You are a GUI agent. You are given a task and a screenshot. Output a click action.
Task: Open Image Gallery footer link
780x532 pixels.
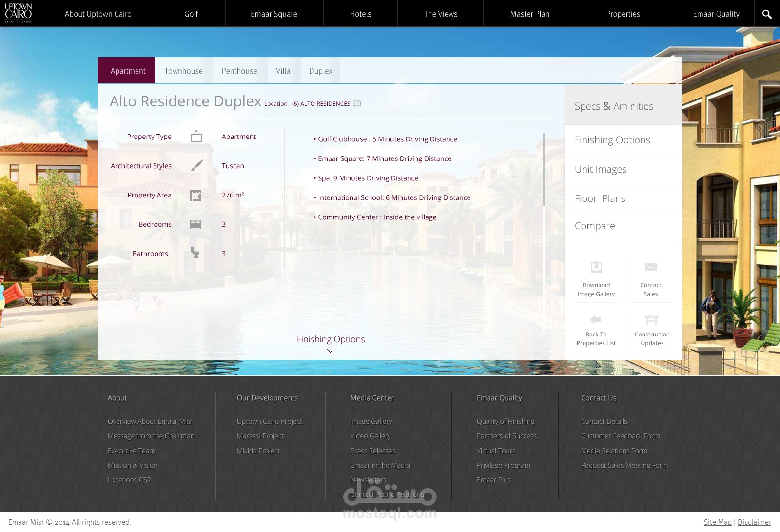tap(371, 421)
